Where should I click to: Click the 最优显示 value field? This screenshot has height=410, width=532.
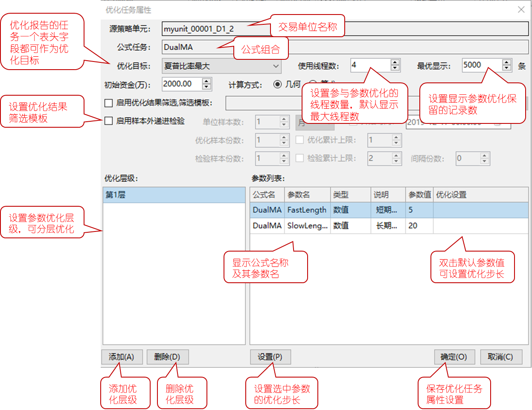coord(481,65)
